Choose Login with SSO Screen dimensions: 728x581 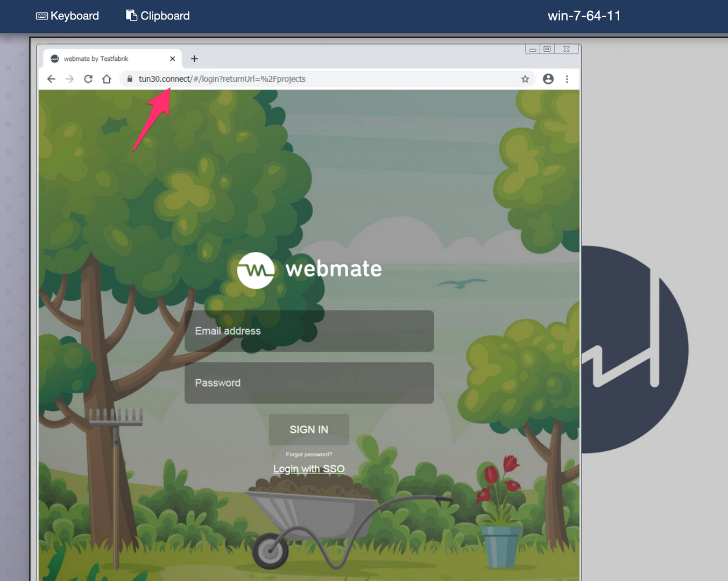coord(309,469)
